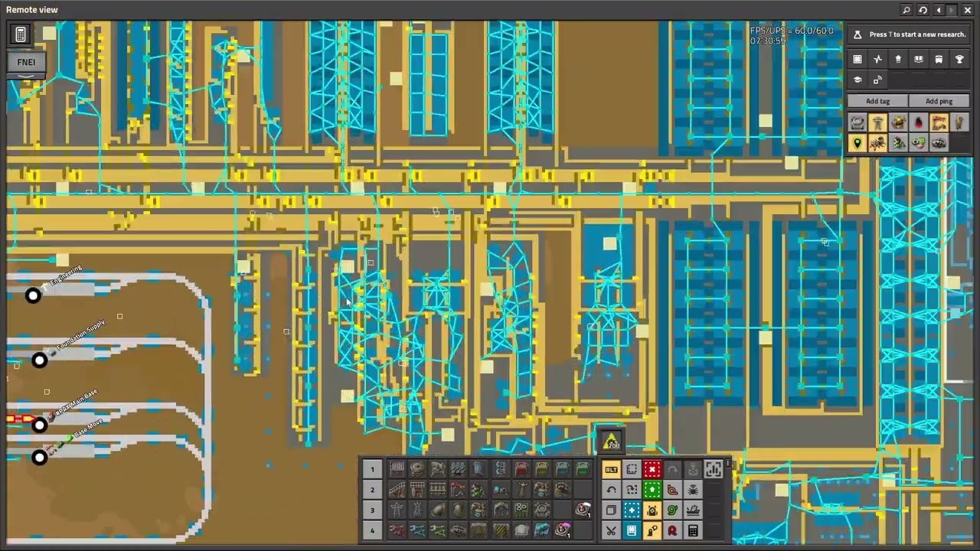This screenshot has width=980, height=551.
Task: Select quickbar row 1
Action: click(x=372, y=469)
